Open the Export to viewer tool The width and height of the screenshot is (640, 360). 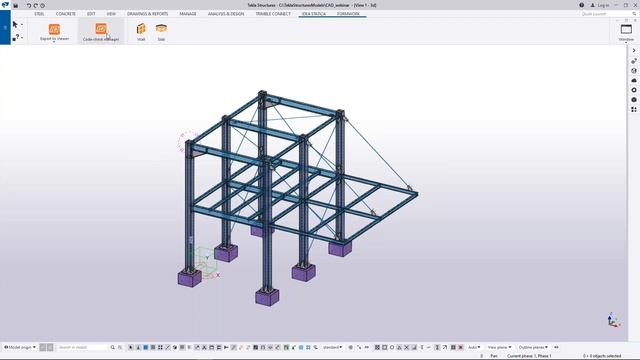54,32
